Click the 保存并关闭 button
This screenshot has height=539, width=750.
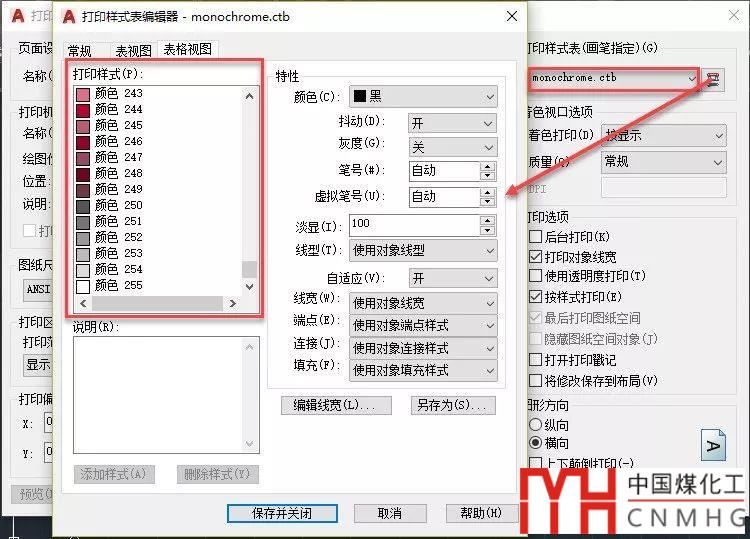click(x=282, y=514)
